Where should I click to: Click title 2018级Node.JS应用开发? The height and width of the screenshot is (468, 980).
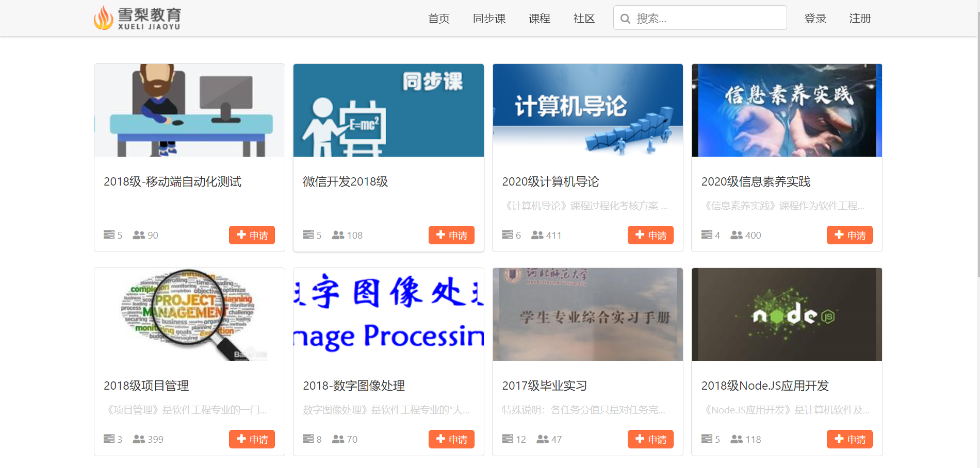765,386
